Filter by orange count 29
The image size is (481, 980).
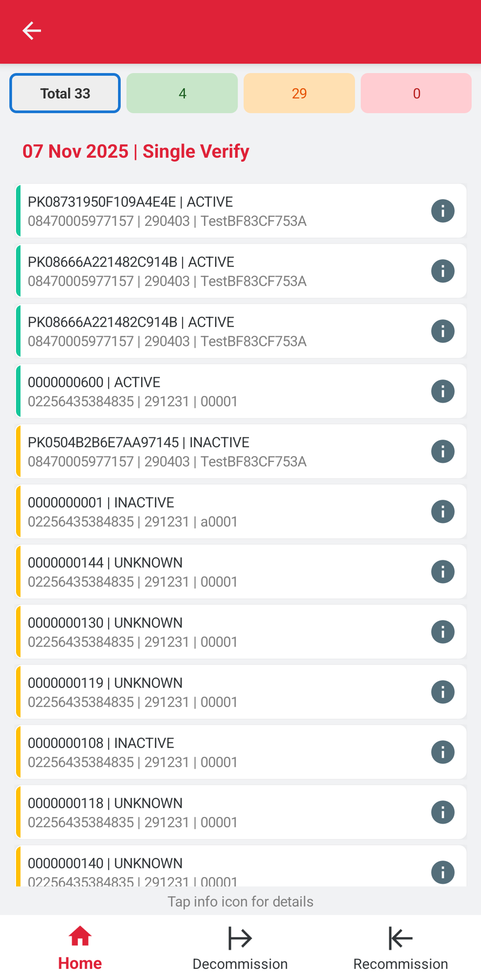299,93
